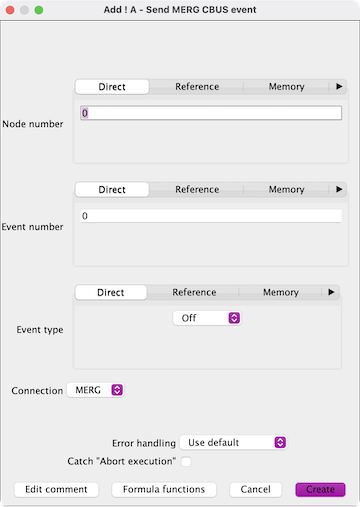Show more tabs arrow for Node number
This screenshot has width=360, height=507.
[x=339, y=87]
